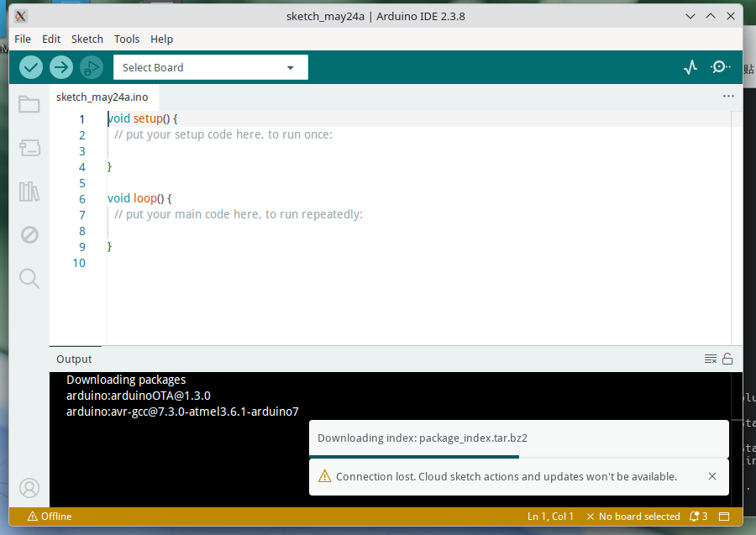Open the Help menu
Image resolution: width=756 pixels, height=535 pixels.
pyautogui.click(x=161, y=39)
